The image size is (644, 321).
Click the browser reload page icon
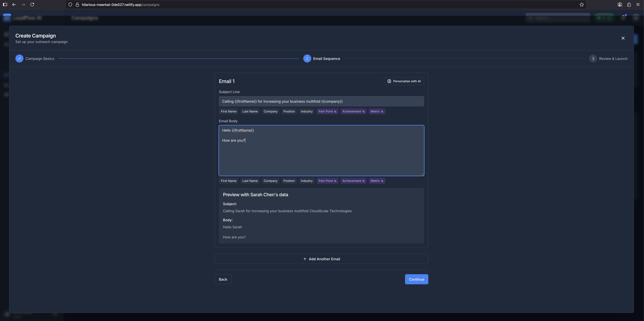(32, 5)
